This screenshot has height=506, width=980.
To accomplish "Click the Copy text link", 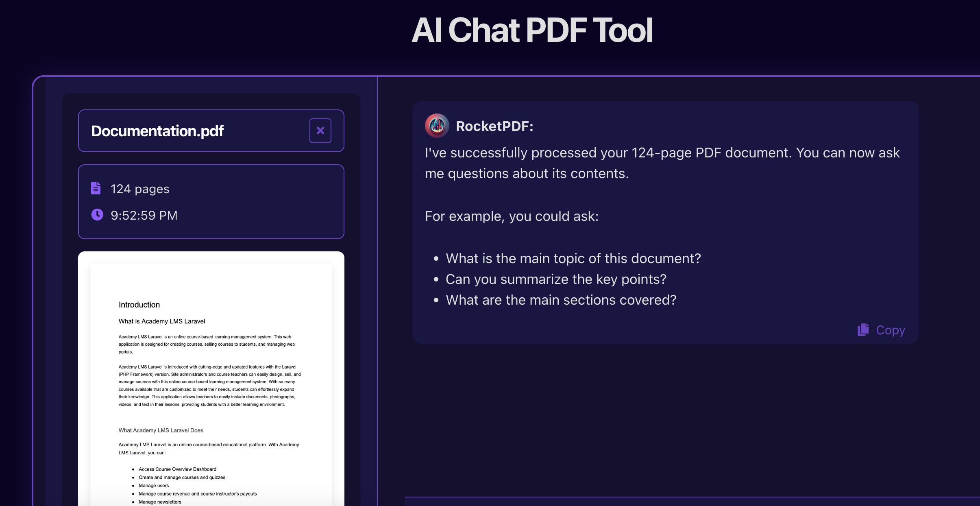I will (890, 330).
